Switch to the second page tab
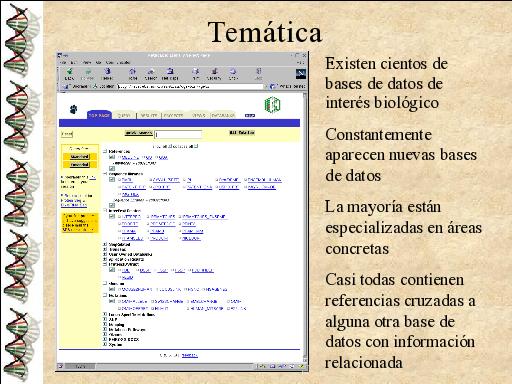Image resolution: width=512 pixels, height=384 pixels. coord(124,115)
